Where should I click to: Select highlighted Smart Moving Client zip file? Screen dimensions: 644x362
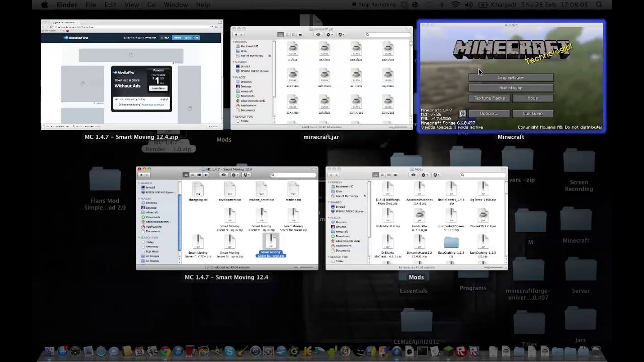(x=271, y=246)
